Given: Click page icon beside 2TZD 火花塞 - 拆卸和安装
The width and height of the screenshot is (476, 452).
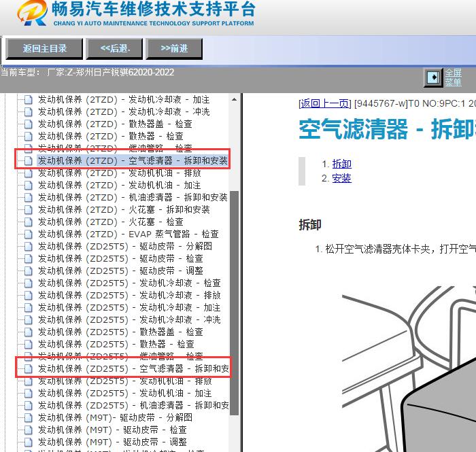Looking at the screenshot, I should pyautogui.click(x=29, y=209).
